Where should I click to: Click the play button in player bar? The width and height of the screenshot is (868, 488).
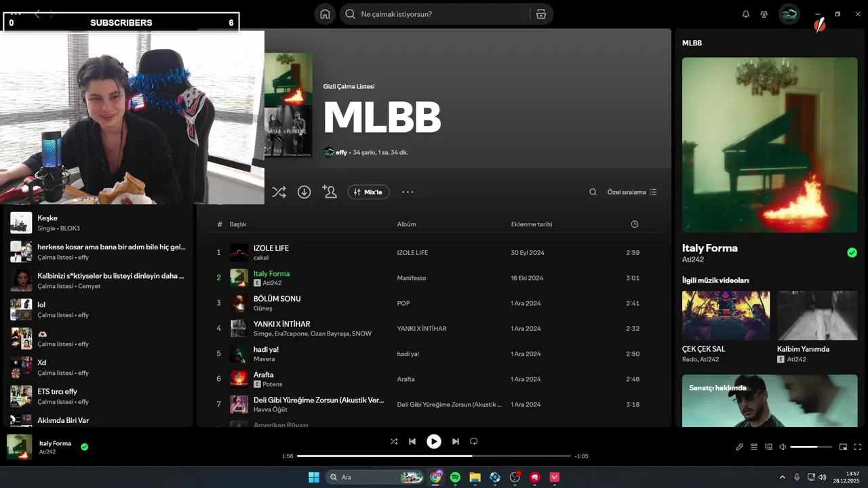(434, 441)
